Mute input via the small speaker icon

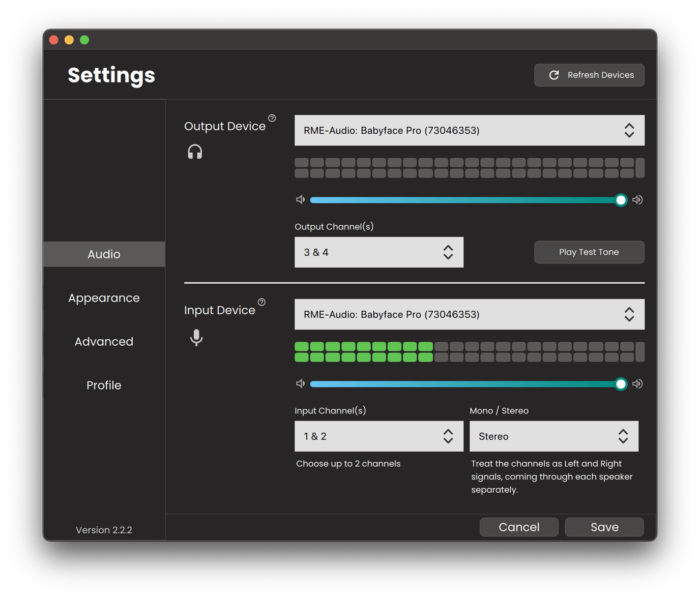tap(300, 383)
